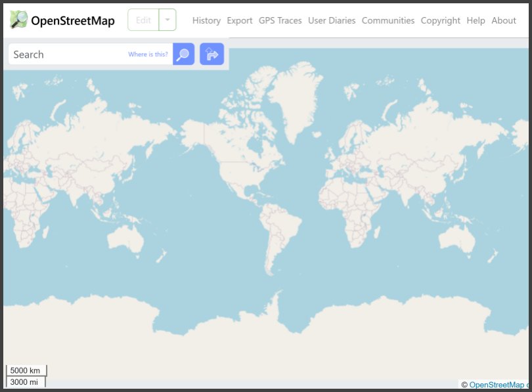The width and height of the screenshot is (532, 392).
Task: Open the History menu item
Action: coord(206,20)
